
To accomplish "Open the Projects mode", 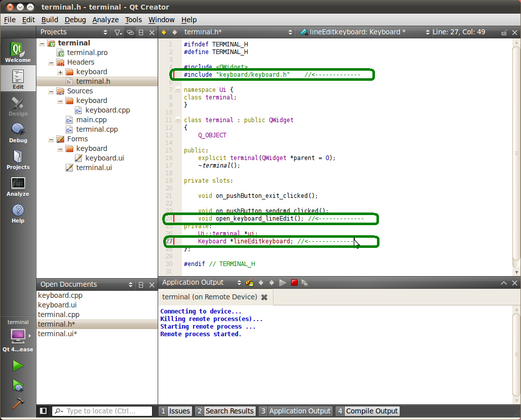I will tap(18, 160).
